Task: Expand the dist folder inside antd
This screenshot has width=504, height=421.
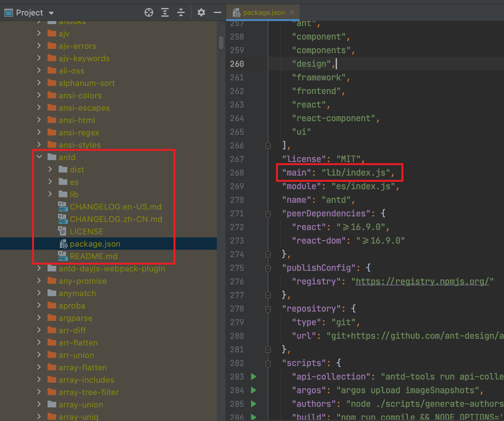Action: coord(50,169)
